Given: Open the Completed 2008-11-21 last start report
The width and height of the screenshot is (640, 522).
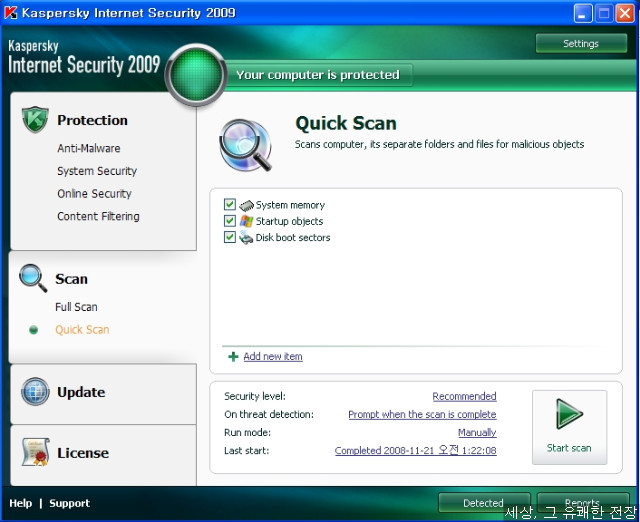Looking at the screenshot, I should (x=416, y=450).
